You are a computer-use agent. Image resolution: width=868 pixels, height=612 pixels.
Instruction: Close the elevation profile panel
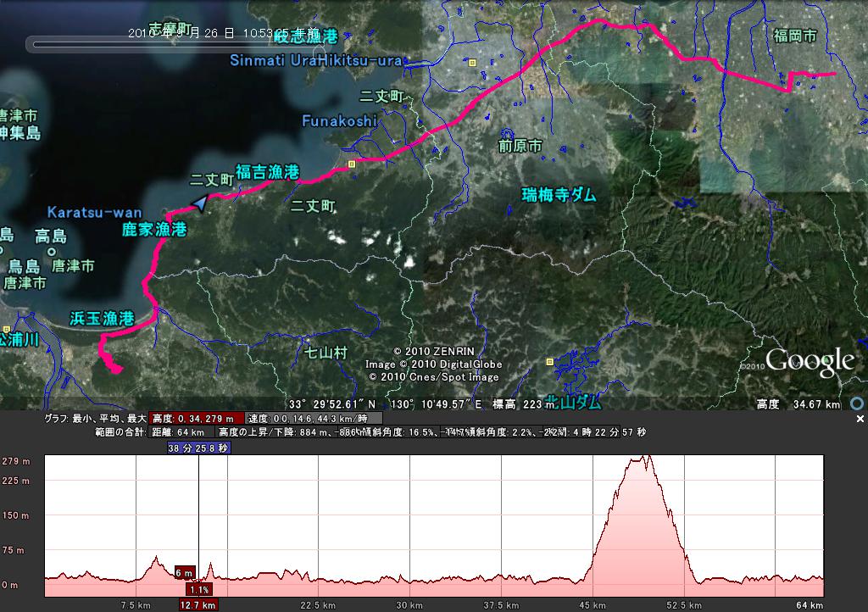[x=860, y=419]
